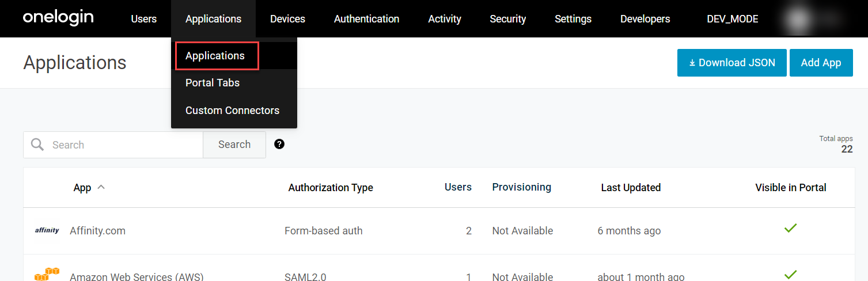Click the 6 months ago cell
This screenshot has width=868, height=281.
629,231
